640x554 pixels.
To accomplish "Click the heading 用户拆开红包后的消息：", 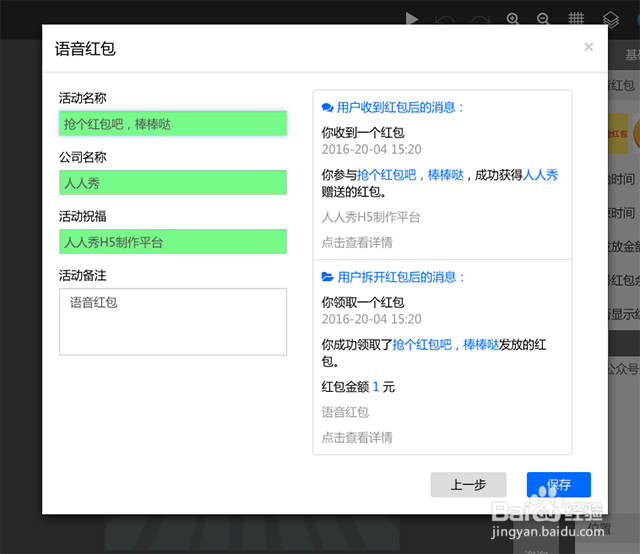I will 401,278.
